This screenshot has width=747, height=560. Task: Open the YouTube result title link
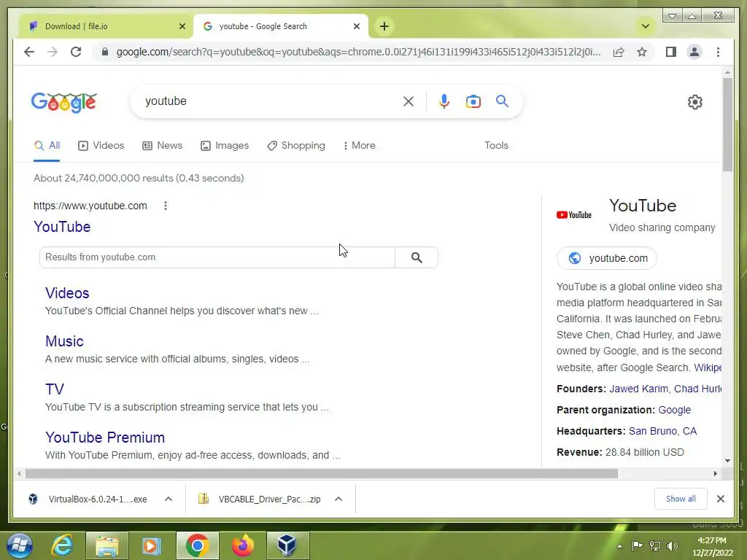[62, 227]
